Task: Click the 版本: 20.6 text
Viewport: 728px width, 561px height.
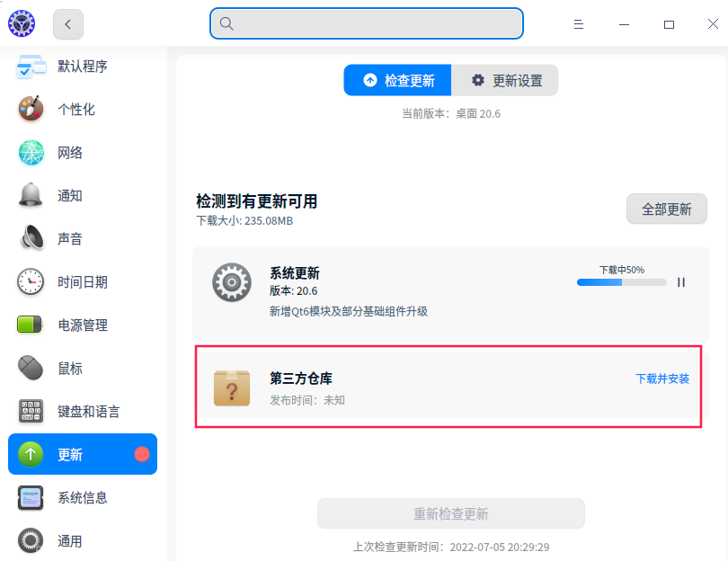Action: point(294,291)
